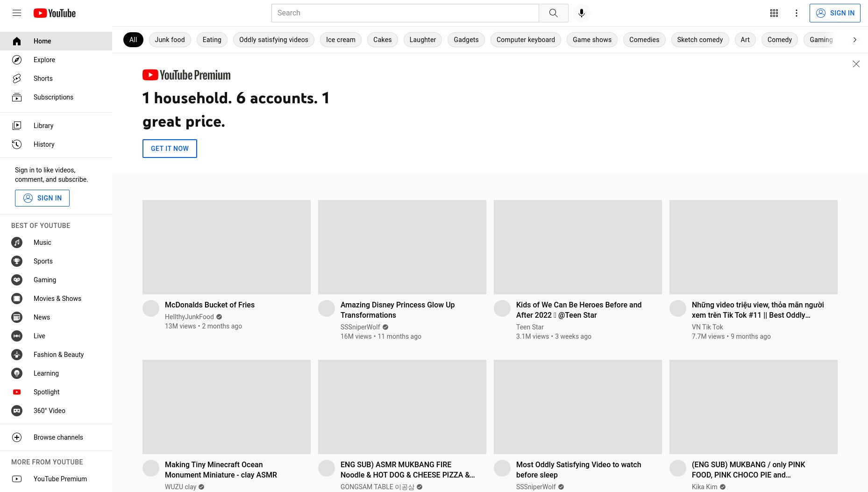This screenshot has width=868, height=492.
Task: Select the Laughter chip
Action: pos(423,40)
